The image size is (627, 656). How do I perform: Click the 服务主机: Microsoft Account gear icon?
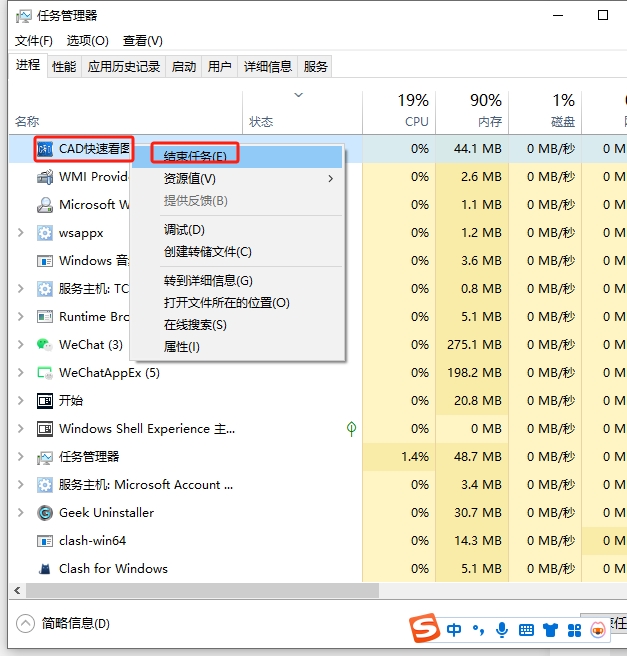45,485
